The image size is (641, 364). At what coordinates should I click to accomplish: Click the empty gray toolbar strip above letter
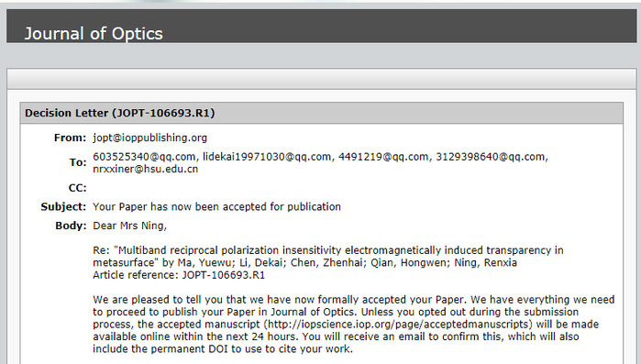tap(321, 79)
